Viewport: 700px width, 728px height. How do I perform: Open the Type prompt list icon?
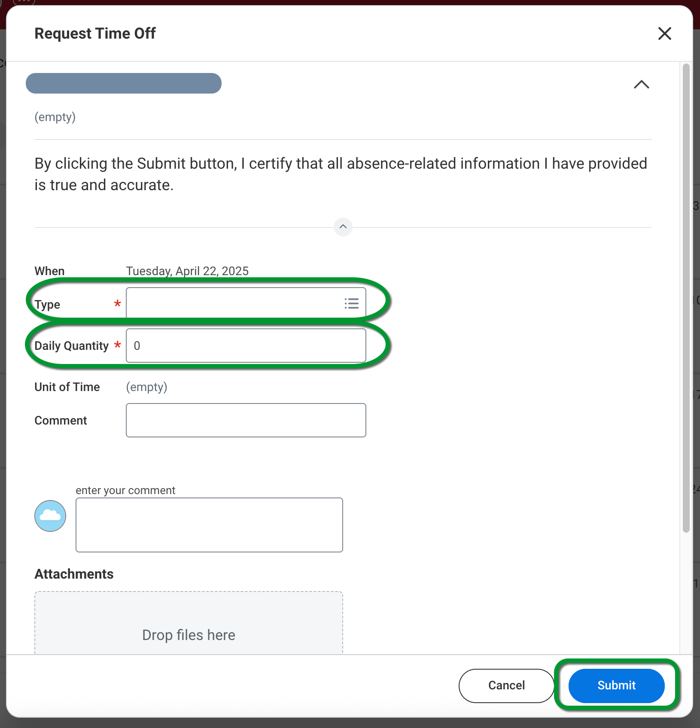[x=351, y=304]
